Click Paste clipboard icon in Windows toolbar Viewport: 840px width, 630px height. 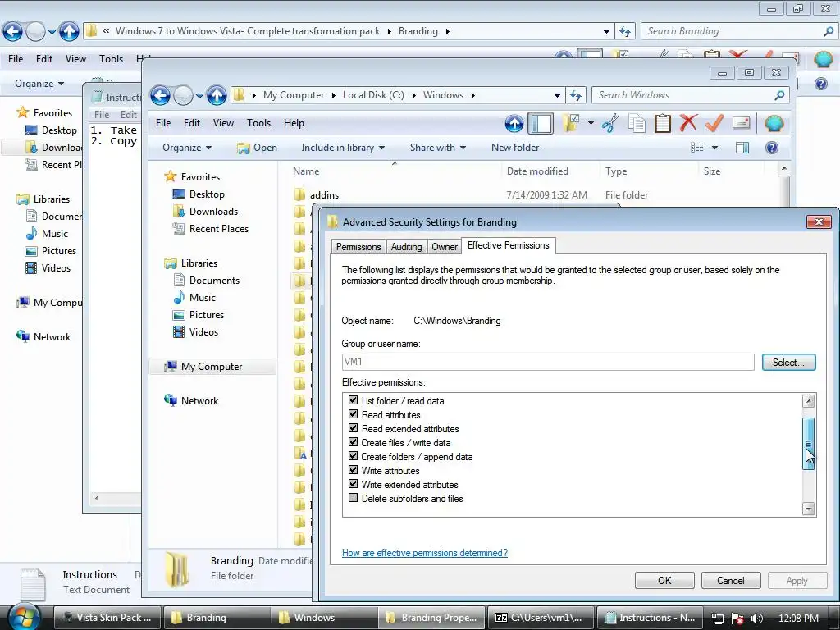point(663,123)
